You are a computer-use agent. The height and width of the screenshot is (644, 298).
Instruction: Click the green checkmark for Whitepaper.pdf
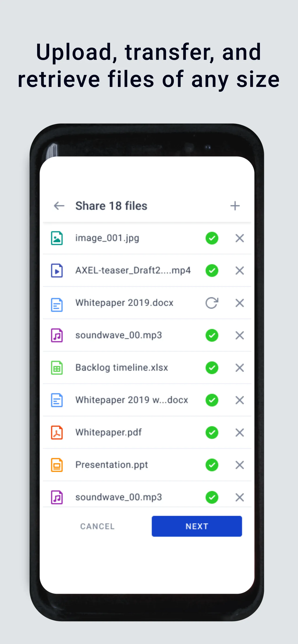pos(212,433)
